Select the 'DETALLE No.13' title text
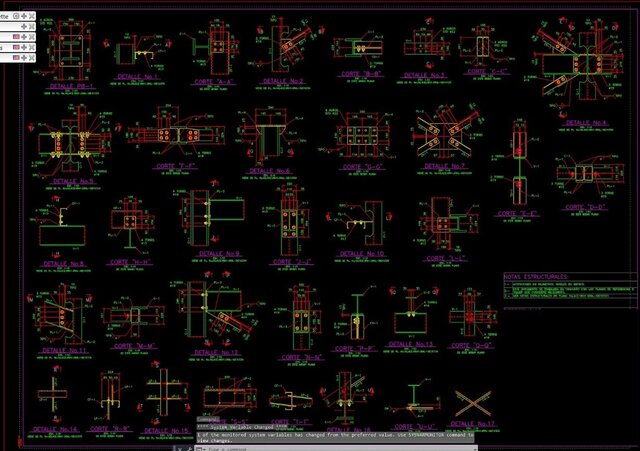 (410, 344)
